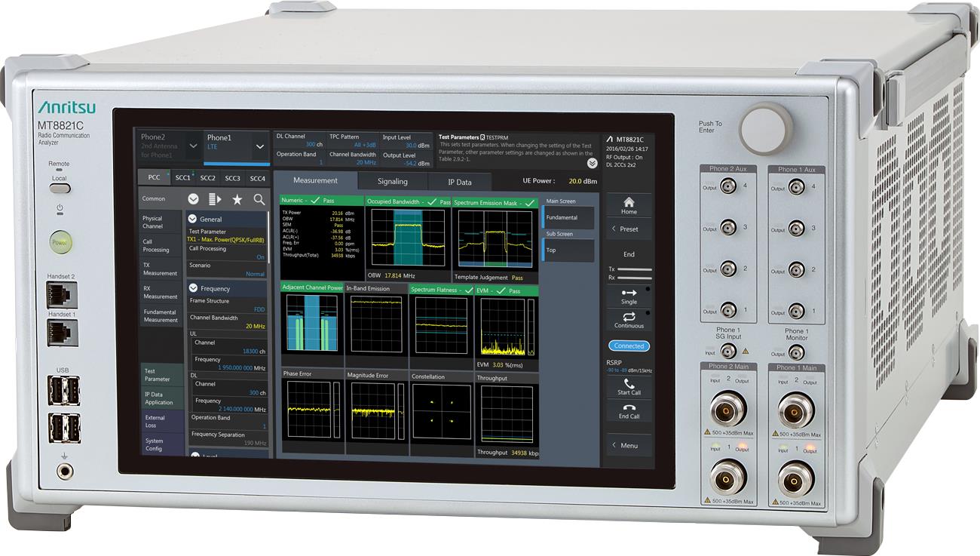
Task: Toggle the Connected status indicator
Action: pyautogui.click(x=629, y=346)
